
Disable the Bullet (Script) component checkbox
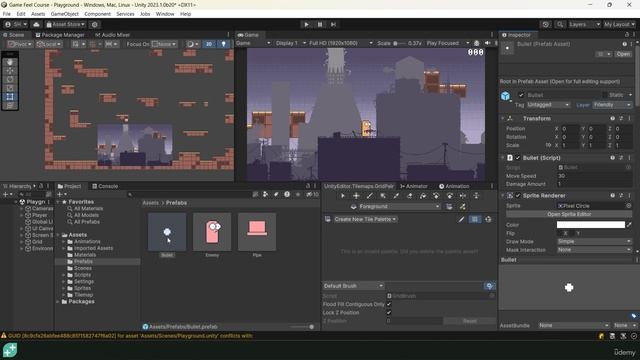coord(518,158)
